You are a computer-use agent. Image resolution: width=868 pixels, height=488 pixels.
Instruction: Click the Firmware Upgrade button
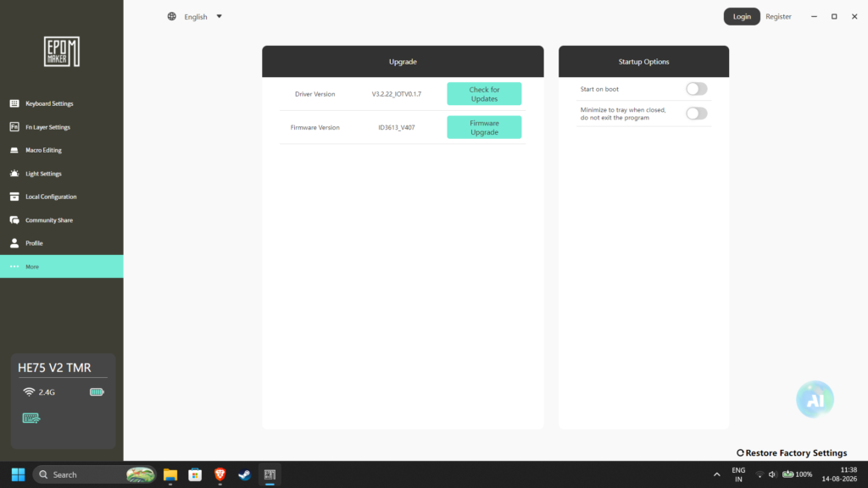[484, 127]
